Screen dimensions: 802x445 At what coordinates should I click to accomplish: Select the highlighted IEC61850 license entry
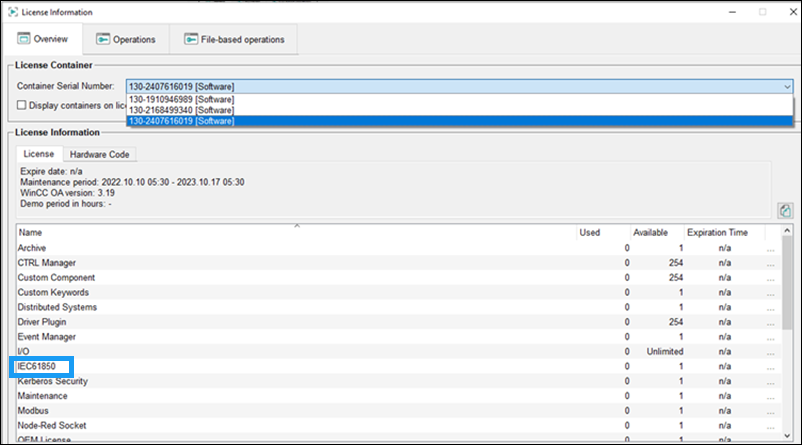coord(47,367)
